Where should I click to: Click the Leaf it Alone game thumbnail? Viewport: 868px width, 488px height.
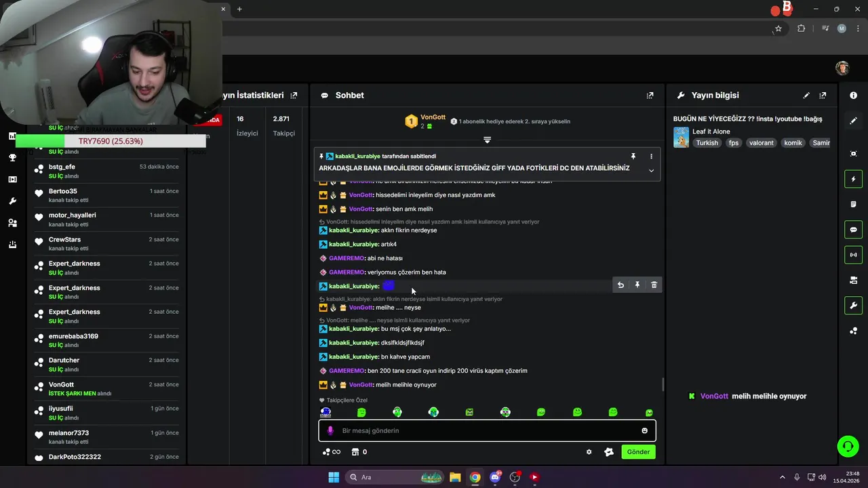[681, 138]
